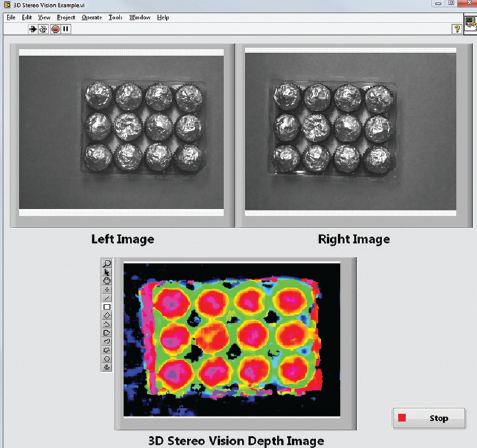Click the Run arrow toolbar button
The image size is (477, 448).
pos(32,29)
